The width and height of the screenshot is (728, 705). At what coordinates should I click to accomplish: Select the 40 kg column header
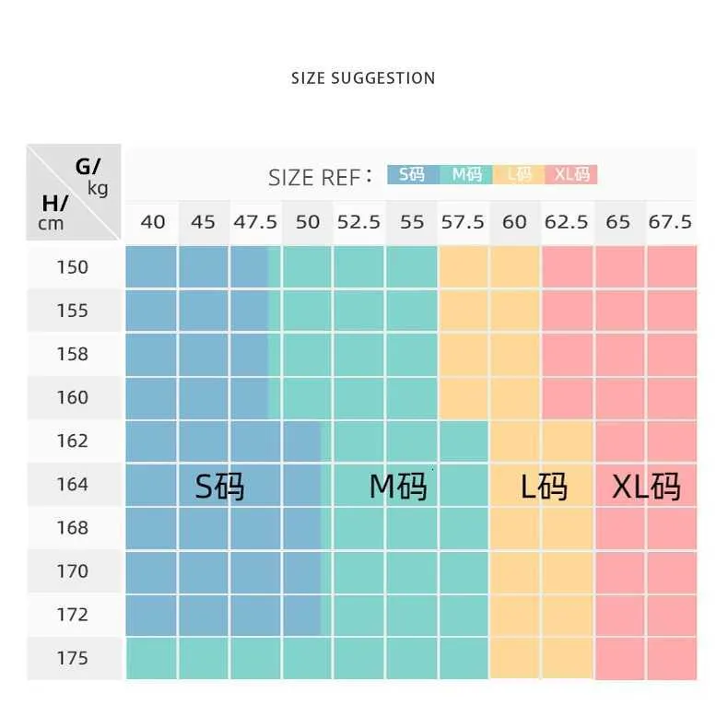click(x=153, y=222)
